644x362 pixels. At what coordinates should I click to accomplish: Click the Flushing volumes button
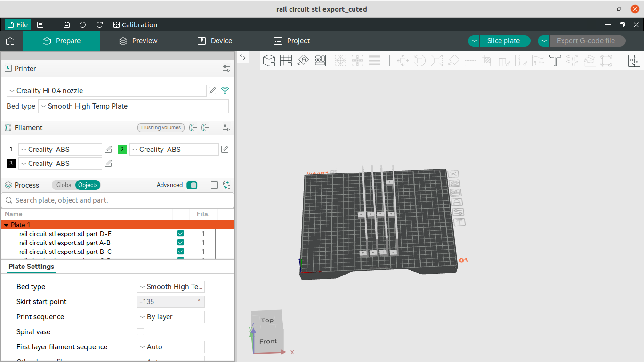pos(161,128)
